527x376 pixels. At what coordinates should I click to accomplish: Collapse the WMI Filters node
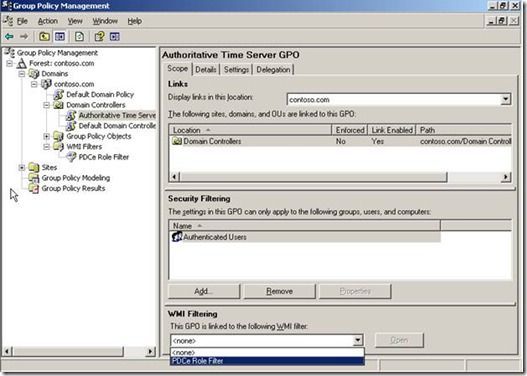pyautogui.click(x=46, y=147)
